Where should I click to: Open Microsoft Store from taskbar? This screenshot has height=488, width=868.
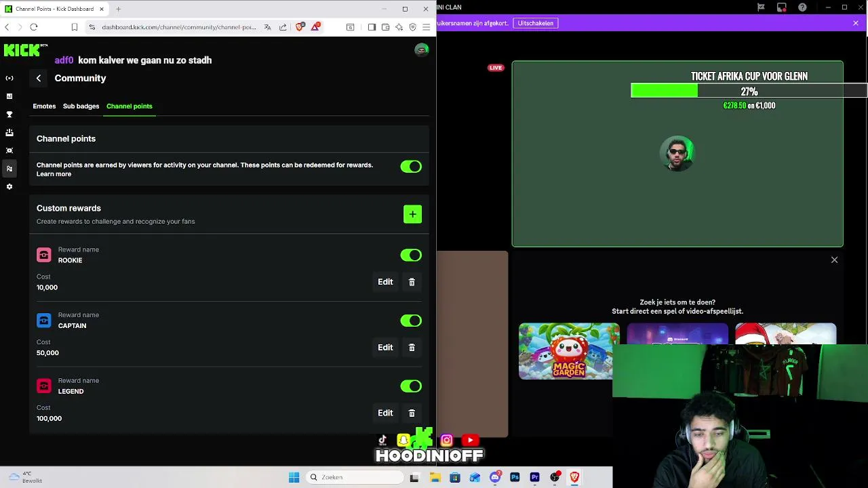pyautogui.click(x=455, y=477)
